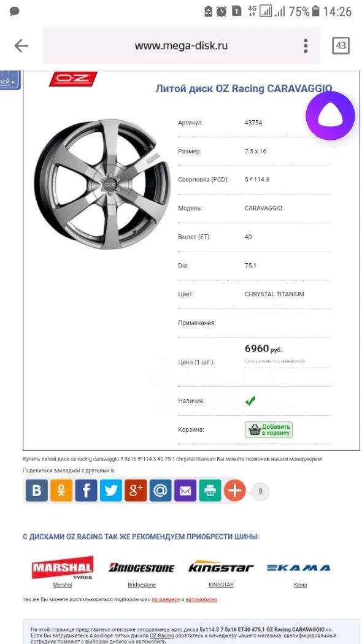Share via VK icon
The height and width of the screenshot is (644, 362).
click(37, 491)
